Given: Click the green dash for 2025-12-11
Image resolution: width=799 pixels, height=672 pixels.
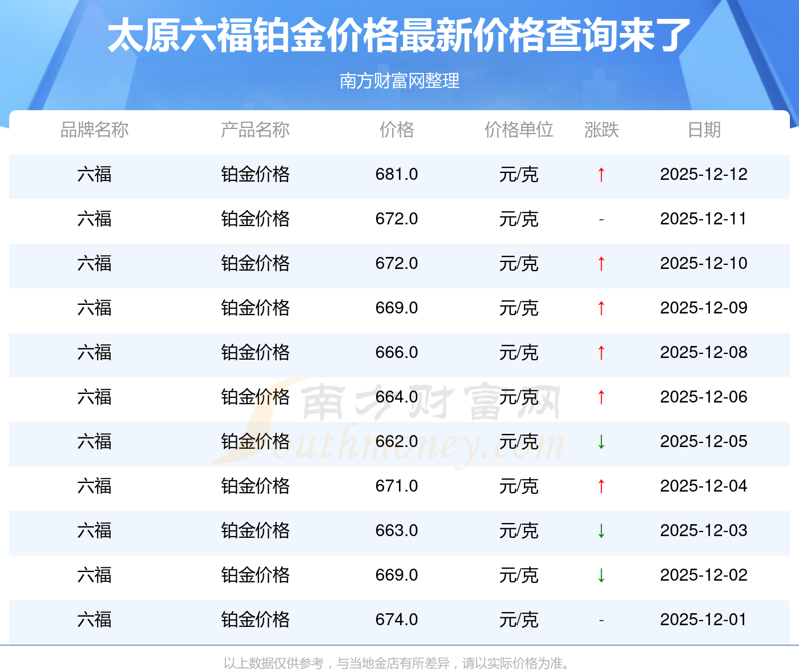Looking at the screenshot, I should click(x=601, y=220).
